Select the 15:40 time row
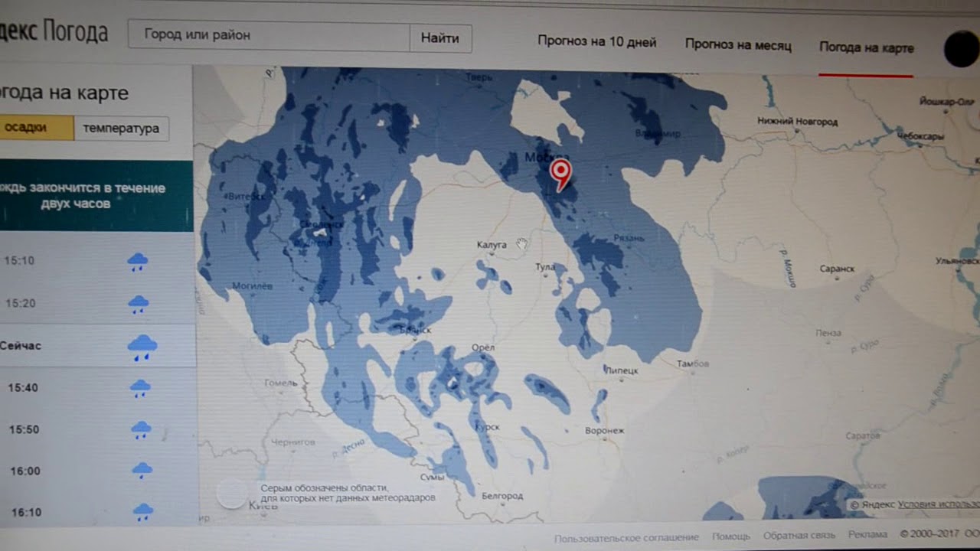Image resolution: width=980 pixels, height=551 pixels. [98, 388]
